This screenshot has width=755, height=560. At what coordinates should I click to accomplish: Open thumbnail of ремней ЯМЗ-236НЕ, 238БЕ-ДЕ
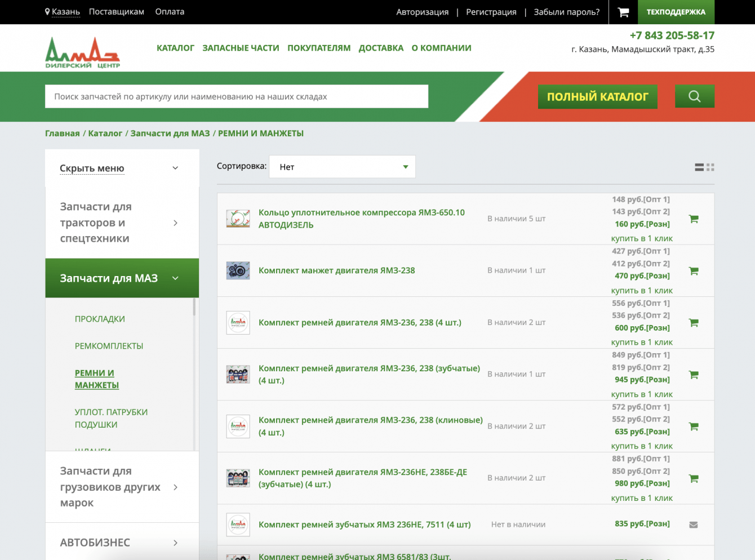click(x=238, y=478)
